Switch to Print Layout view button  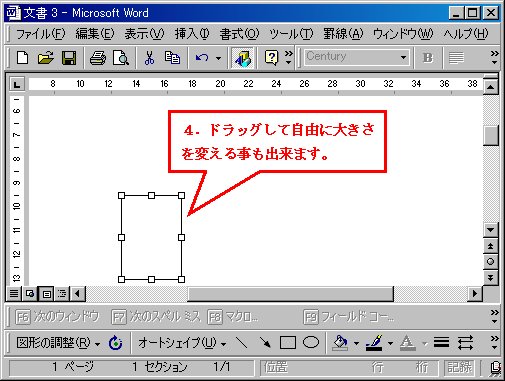click(46, 294)
